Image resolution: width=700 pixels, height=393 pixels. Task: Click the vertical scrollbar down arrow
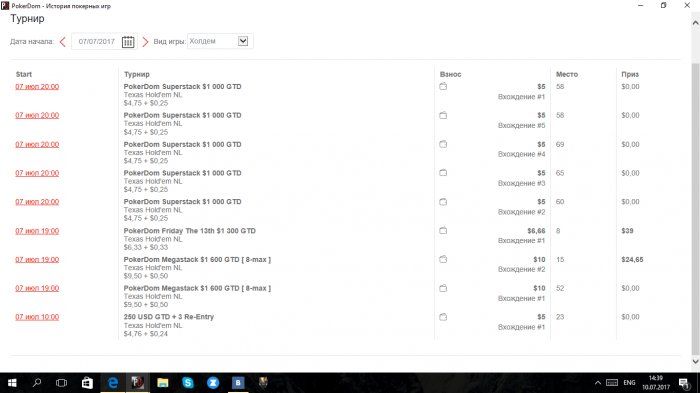click(x=696, y=361)
